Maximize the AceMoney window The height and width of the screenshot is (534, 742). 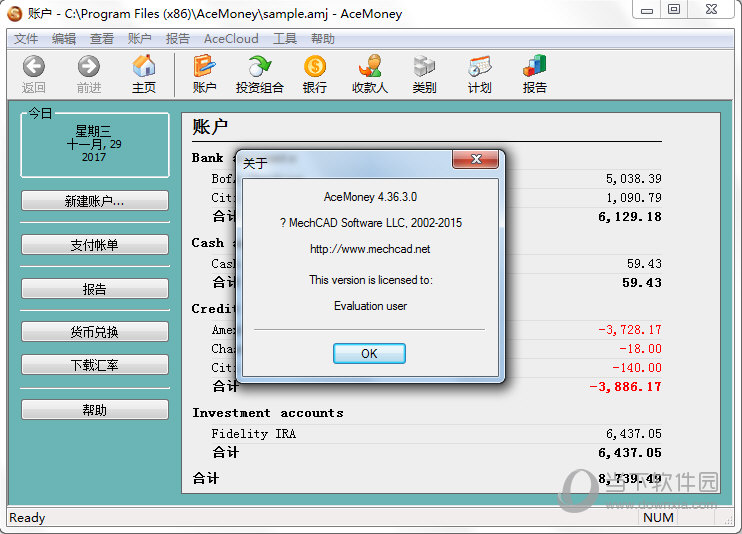(674, 10)
